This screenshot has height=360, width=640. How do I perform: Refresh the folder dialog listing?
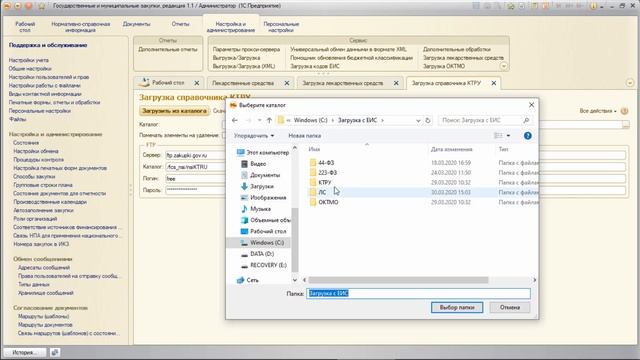click(428, 120)
